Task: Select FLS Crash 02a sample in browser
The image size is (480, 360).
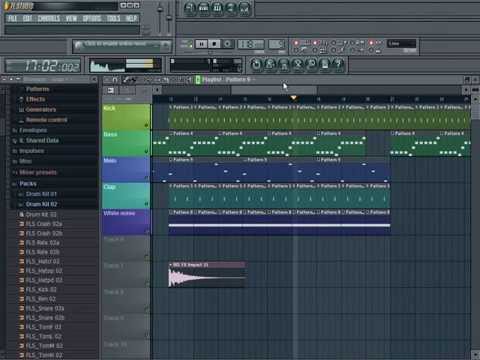Action: (x=44, y=224)
